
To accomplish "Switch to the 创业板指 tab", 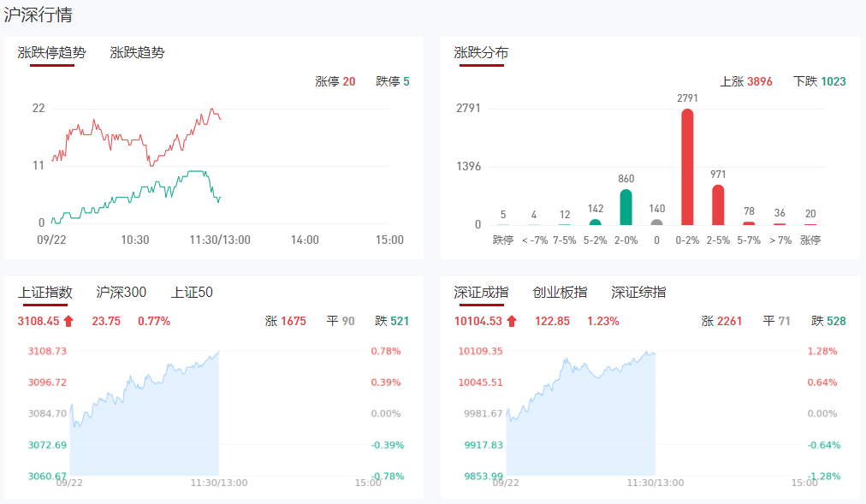I will (x=560, y=293).
